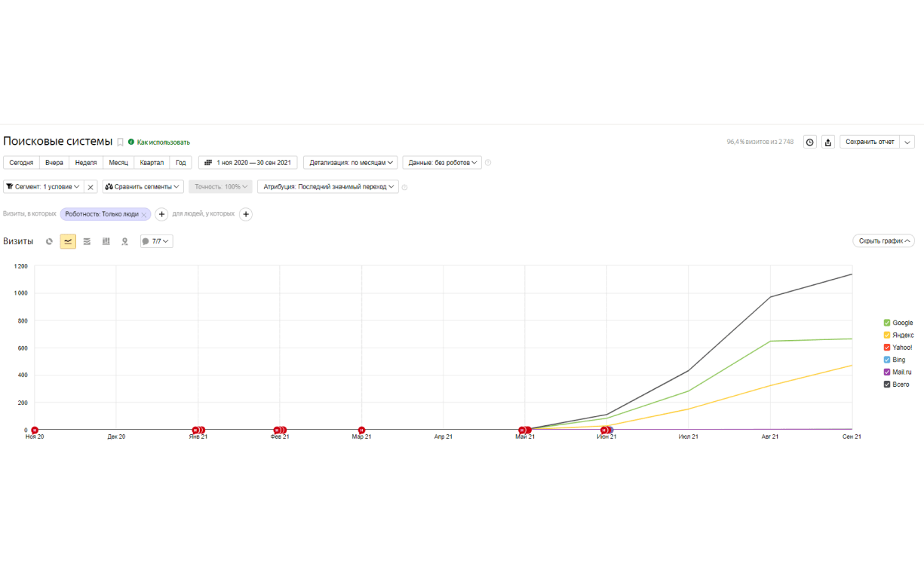Click the red annotation marker at Июн 21

(604, 430)
